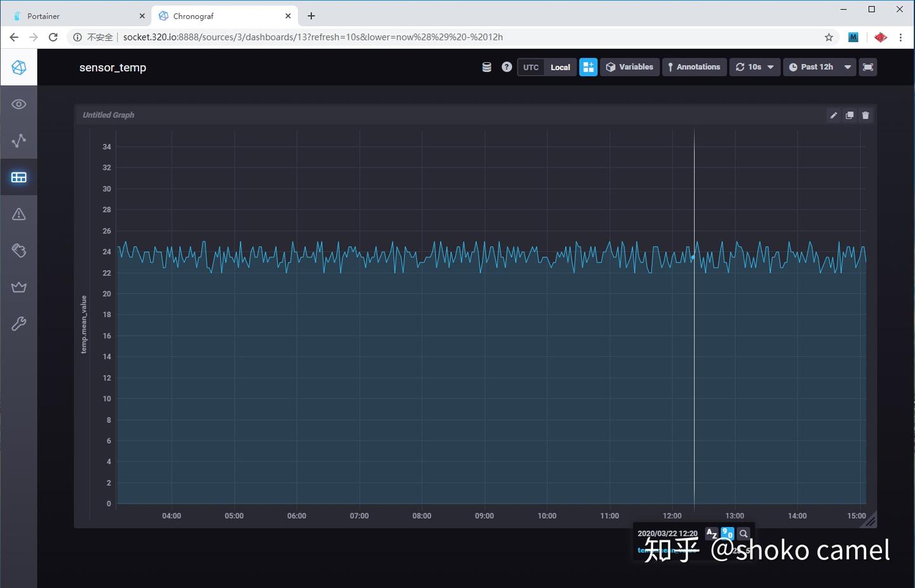Open Chrome three-dot menu
The image size is (915, 588).
[x=900, y=37]
